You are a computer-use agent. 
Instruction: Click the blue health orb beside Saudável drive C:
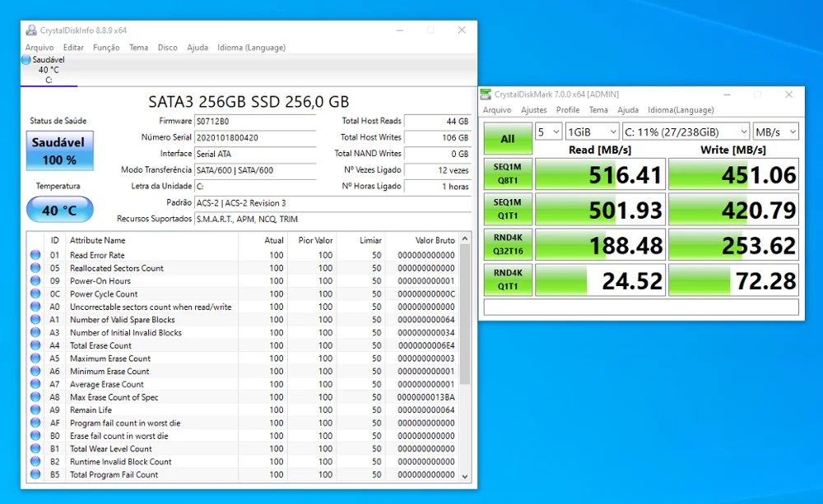(x=26, y=60)
